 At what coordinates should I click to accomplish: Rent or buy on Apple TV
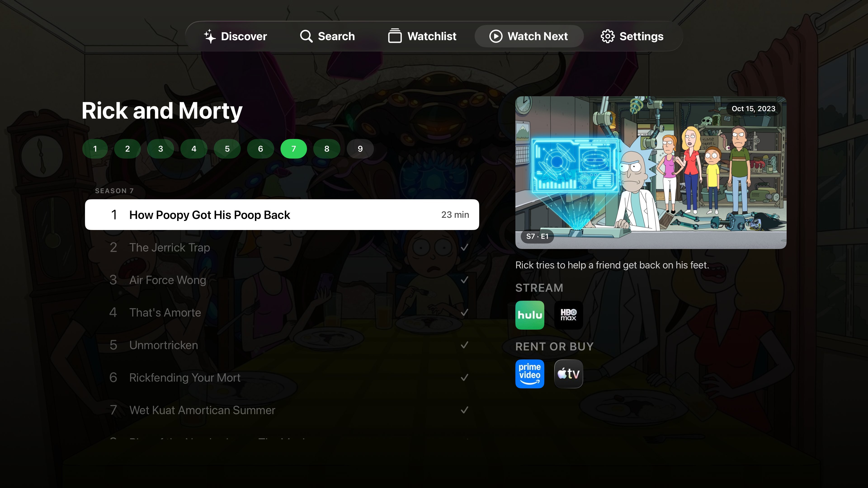point(568,374)
